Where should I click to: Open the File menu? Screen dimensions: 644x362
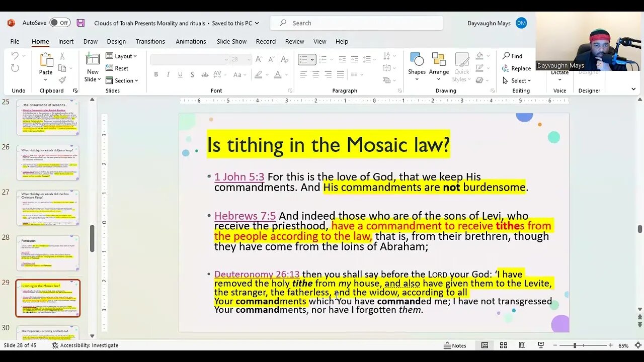[15, 41]
